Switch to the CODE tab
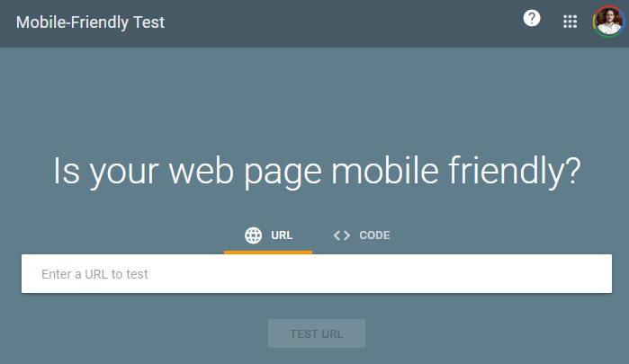Viewport: 629px width, 364px height. [361, 235]
